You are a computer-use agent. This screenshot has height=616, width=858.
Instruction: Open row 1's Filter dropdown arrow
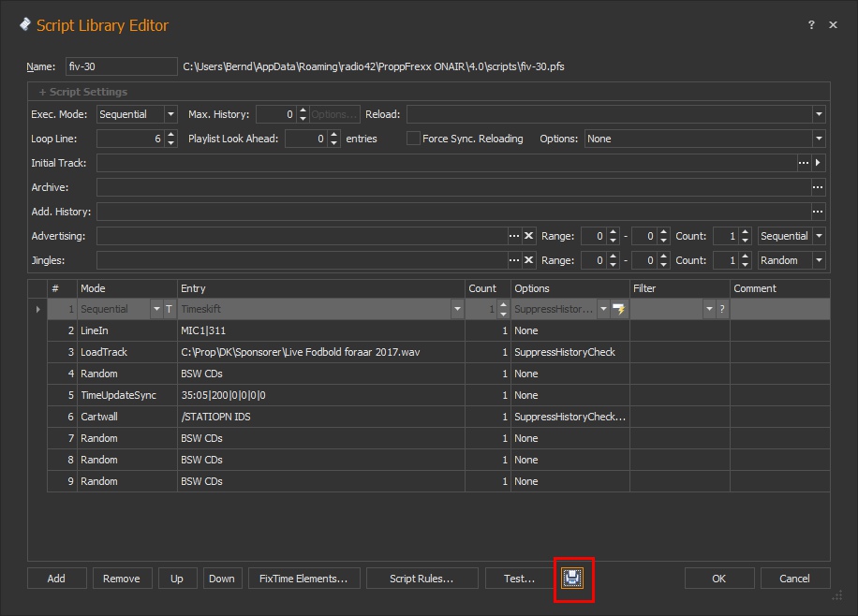point(709,309)
